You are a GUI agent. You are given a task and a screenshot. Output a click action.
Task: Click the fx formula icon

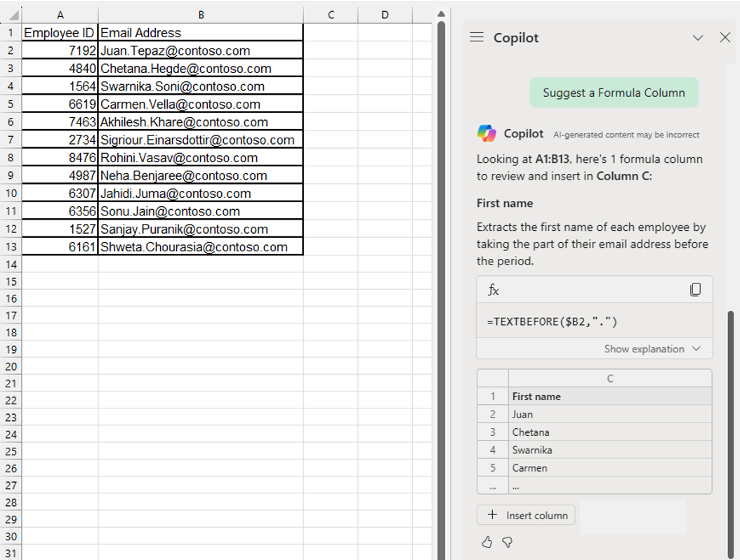(493, 290)
